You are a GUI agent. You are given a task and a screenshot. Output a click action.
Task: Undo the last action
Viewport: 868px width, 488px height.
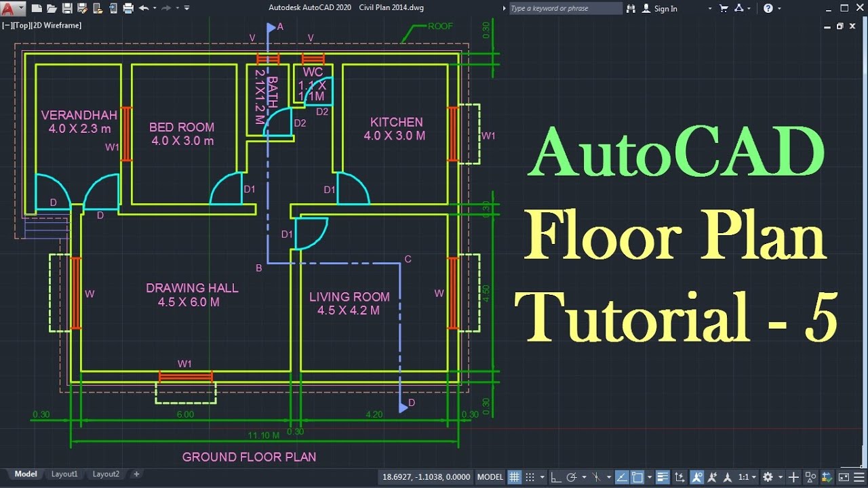click(x=143, y=8)
